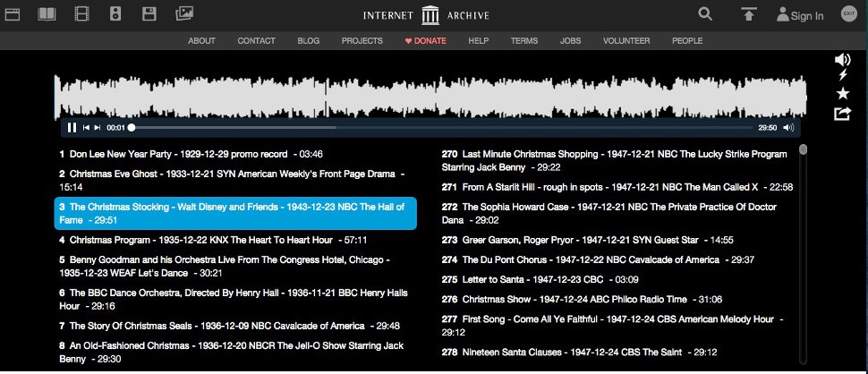This screenshot has width=868, height=374.
Task: Go to Internet Archive home logo
Action: point(426,15)
